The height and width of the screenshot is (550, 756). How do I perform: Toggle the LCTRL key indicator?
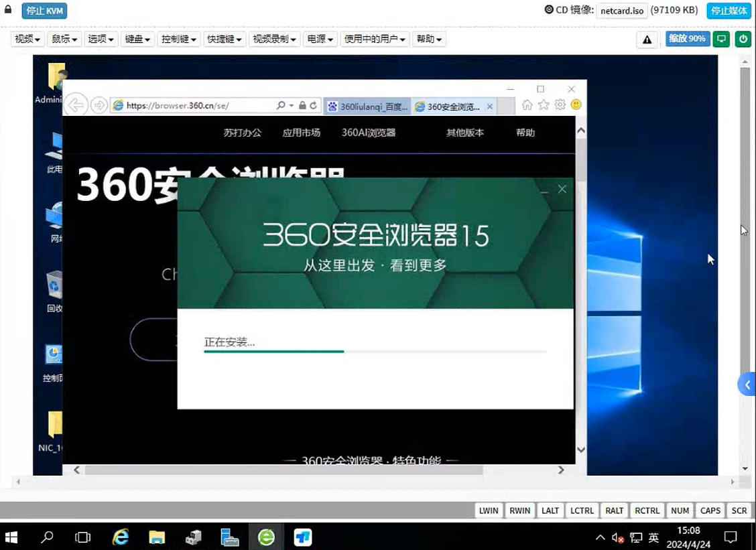[582, 510]
